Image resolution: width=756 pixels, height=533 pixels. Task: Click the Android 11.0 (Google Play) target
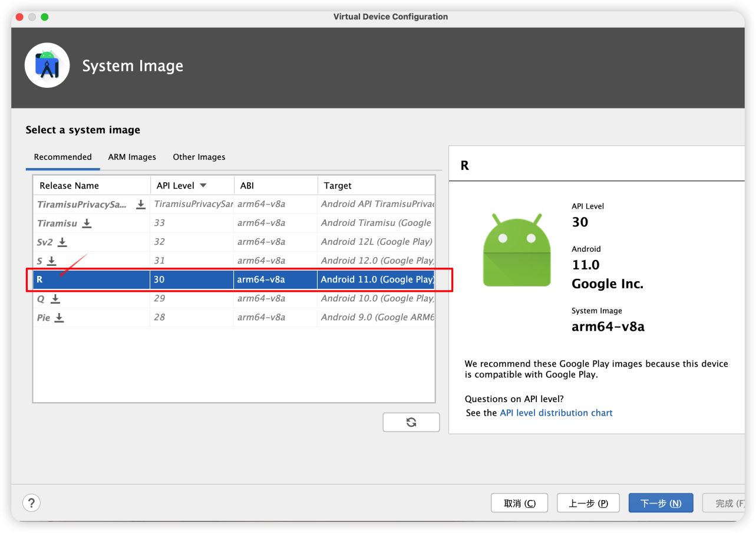[x=377, y=279]
